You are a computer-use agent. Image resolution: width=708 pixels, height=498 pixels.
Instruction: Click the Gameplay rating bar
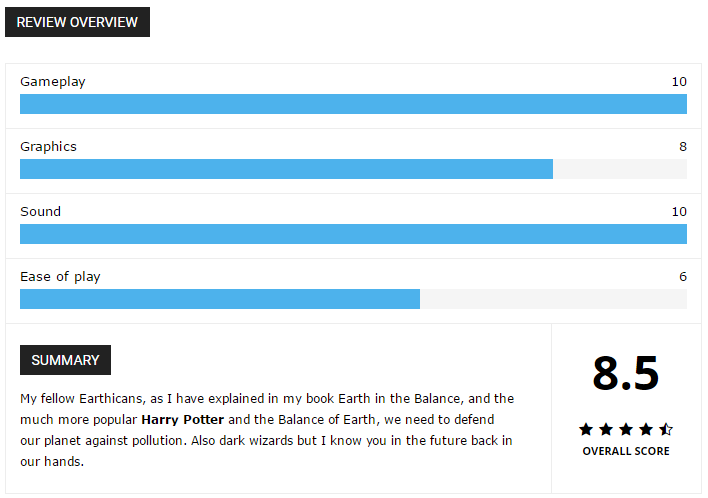tap(353, 104)
